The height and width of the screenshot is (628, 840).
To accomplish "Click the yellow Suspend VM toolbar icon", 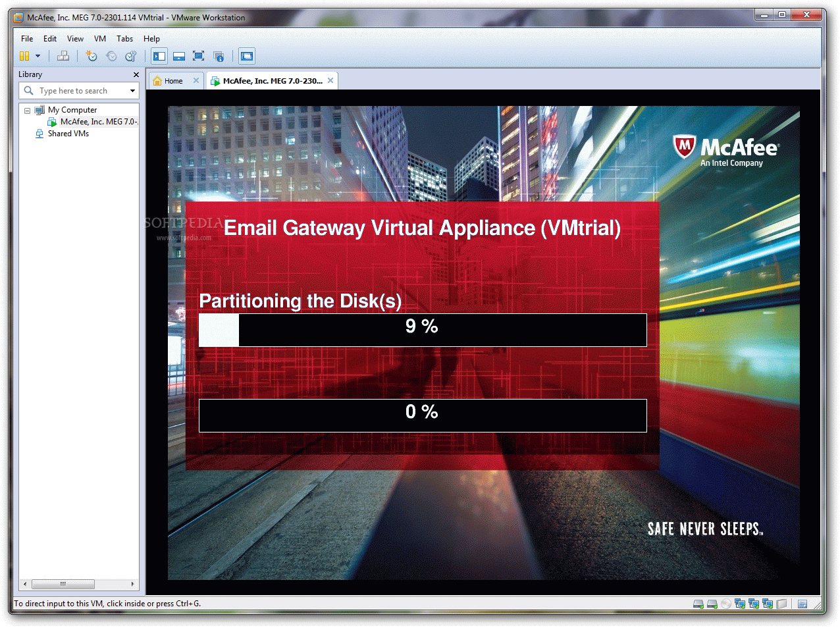I will (24, 56).
